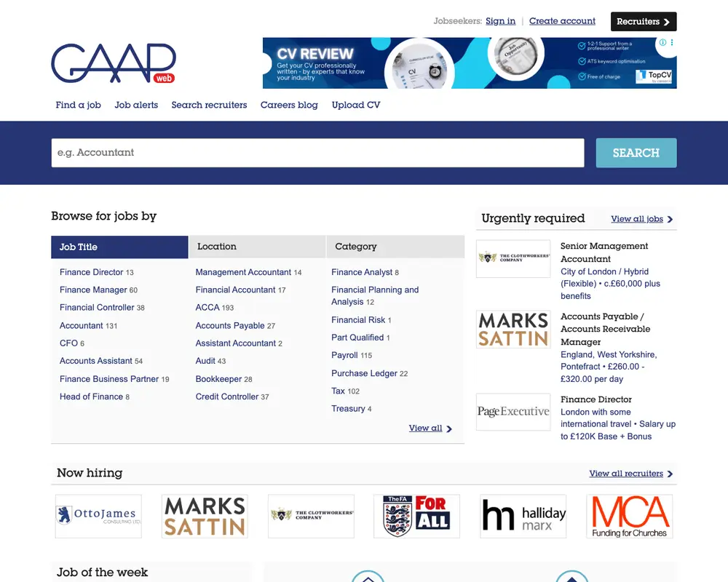Open Find a job menu

pos(79,105)
